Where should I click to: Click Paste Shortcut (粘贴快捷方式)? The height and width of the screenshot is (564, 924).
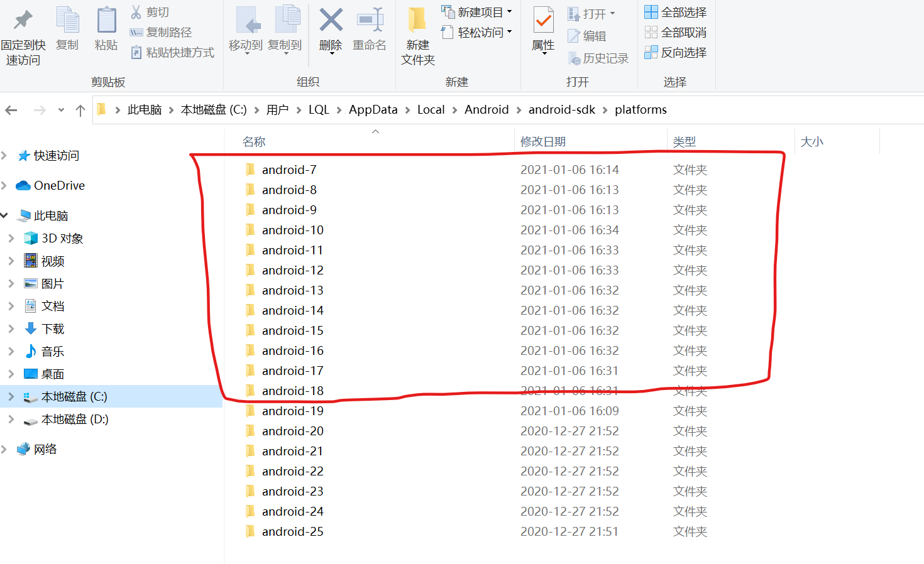click(172, 52)
